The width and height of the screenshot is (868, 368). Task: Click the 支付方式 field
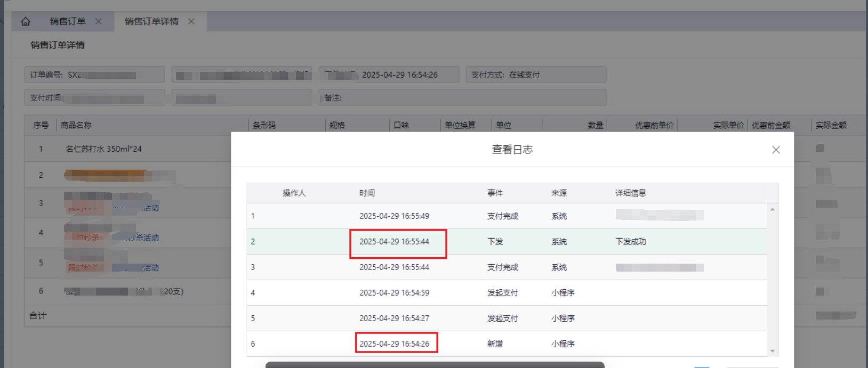pyautogui.click(x=535, y=75)
